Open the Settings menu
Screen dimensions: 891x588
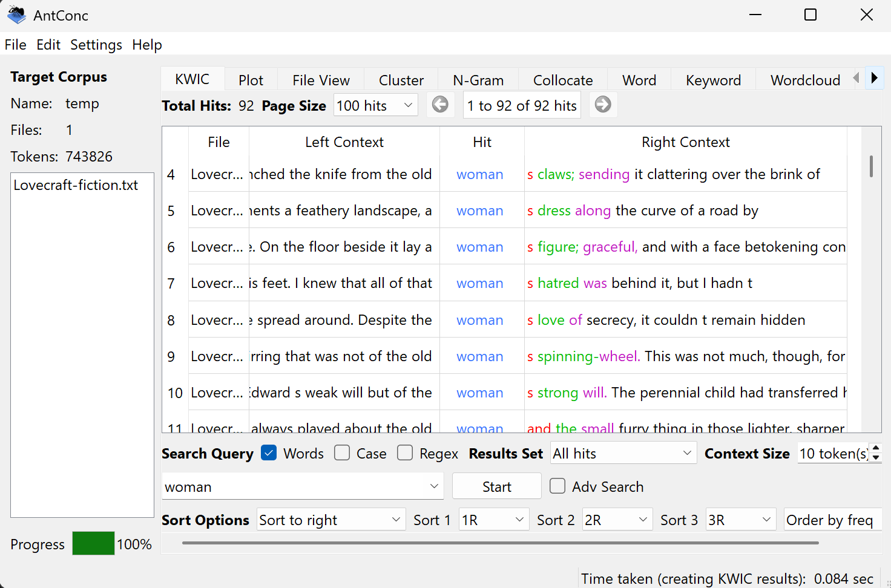[96, 45]
